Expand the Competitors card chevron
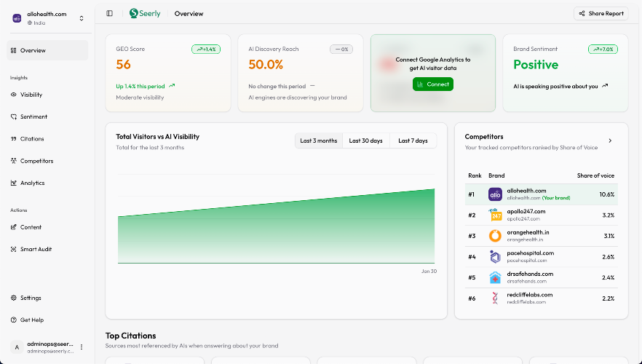642x364 pixels. click(x=610, y=141)
